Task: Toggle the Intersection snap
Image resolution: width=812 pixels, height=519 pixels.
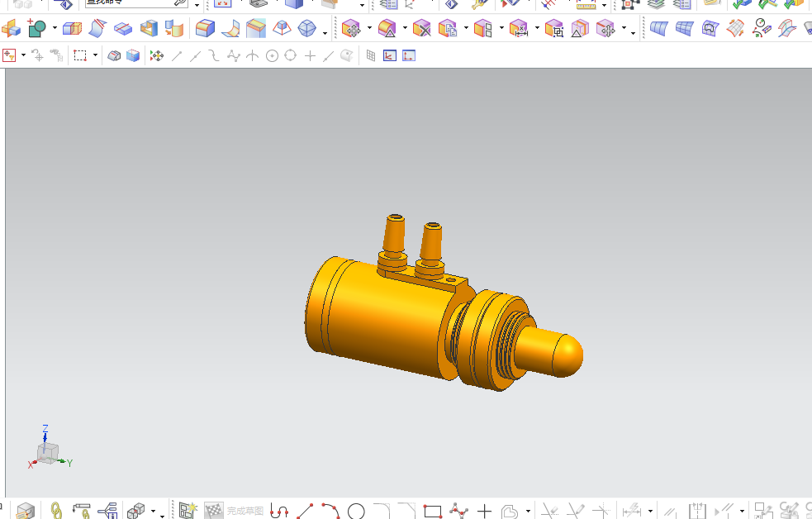Action: click(x=252, y=55)
